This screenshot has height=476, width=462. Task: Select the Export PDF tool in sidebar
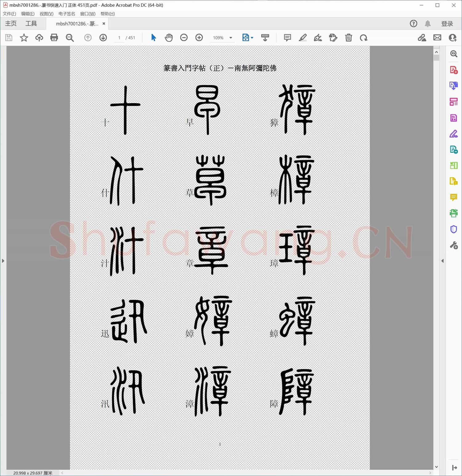coord(453,86)
